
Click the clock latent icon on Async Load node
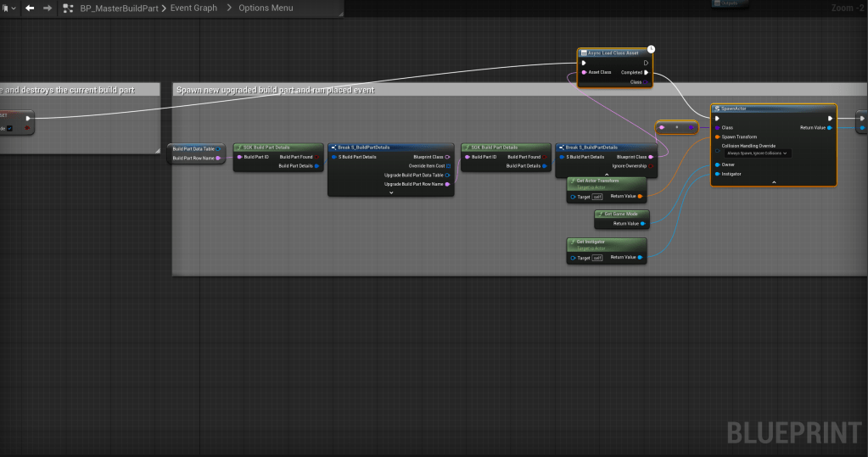tap(651, 49)
